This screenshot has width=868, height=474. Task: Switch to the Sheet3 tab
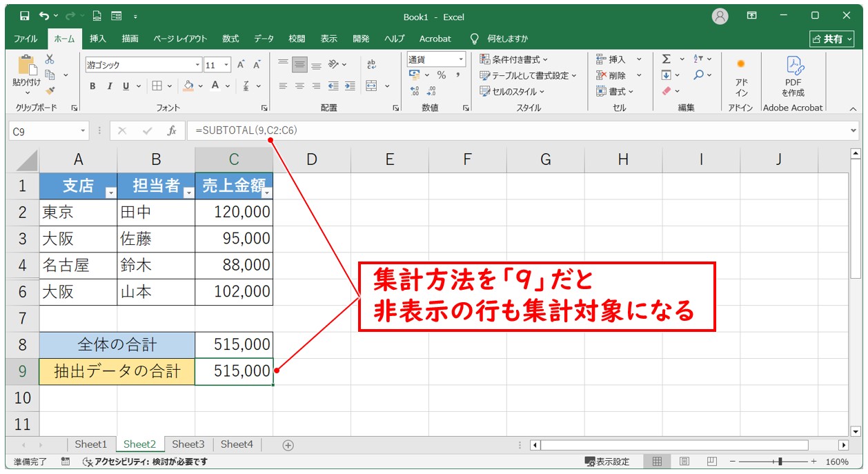click(x=188, y=445)
